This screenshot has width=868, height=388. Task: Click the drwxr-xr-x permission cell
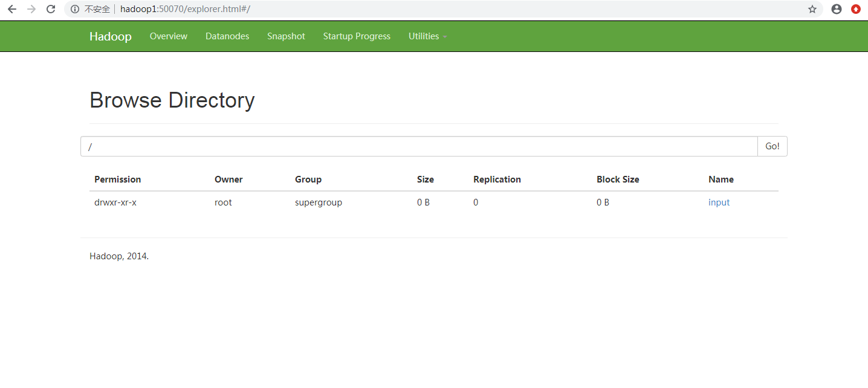coord(115,202)
